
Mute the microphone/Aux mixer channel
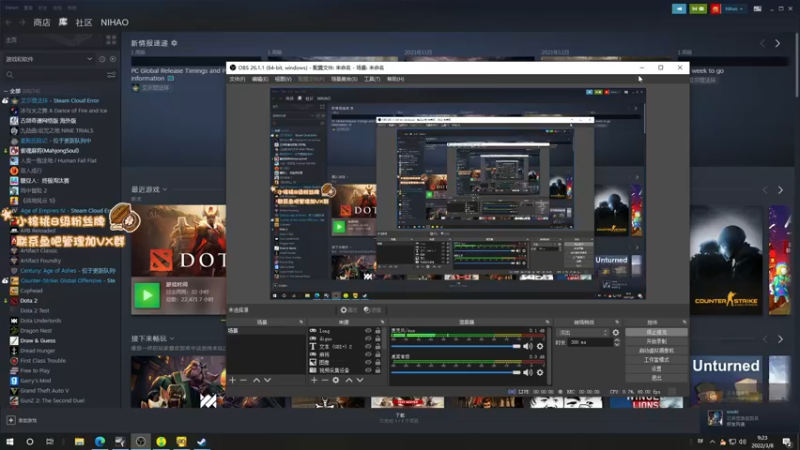pyautogui.click(x=528, y=346)
